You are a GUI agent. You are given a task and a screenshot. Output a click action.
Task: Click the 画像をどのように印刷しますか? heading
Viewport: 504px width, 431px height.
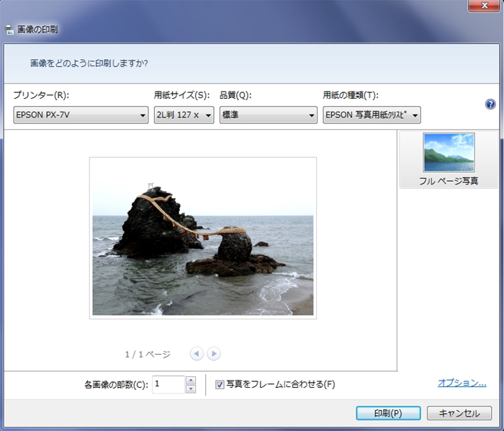pyautogui.click(x=89, y=63)
